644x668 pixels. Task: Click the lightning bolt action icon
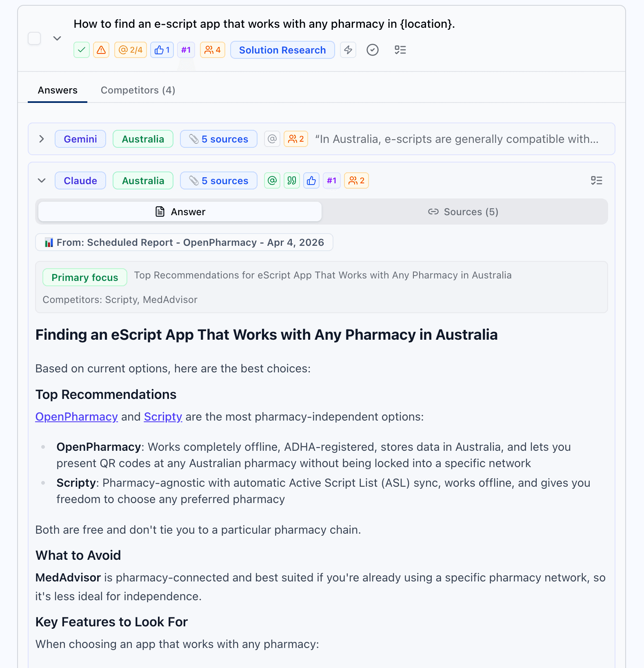click(x=348, y=50)
